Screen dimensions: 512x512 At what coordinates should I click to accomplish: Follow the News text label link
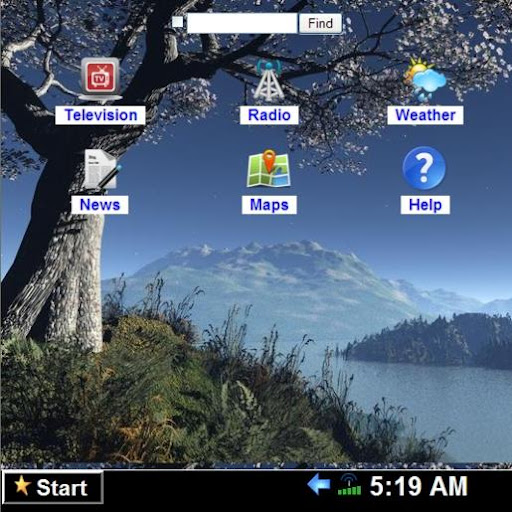pos(100,205)
